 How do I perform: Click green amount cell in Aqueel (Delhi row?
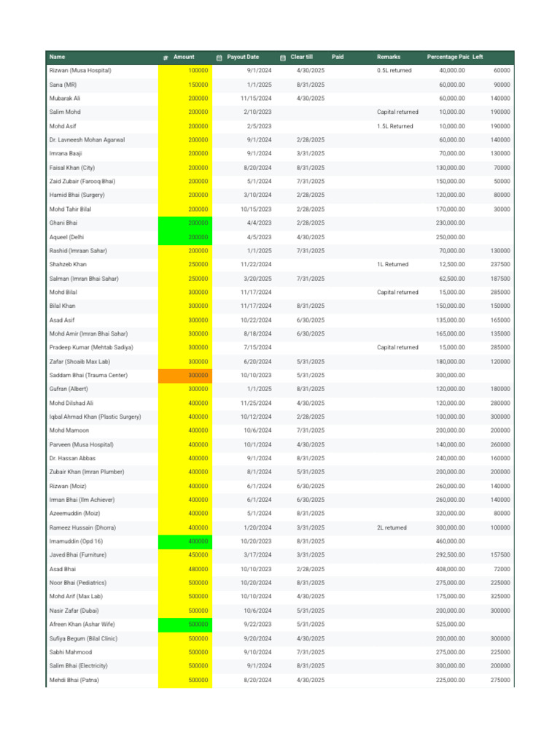[x=185, y=237]
